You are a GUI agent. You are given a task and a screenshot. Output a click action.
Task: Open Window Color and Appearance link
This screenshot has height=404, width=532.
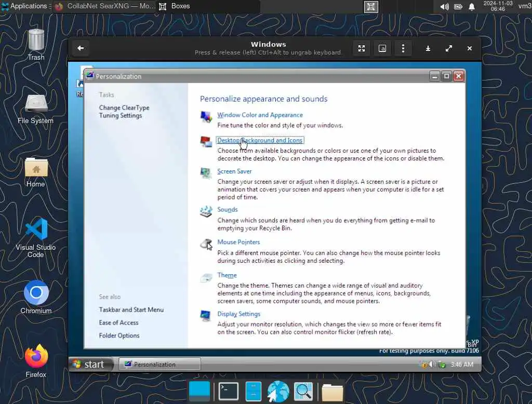pos(260,115)
